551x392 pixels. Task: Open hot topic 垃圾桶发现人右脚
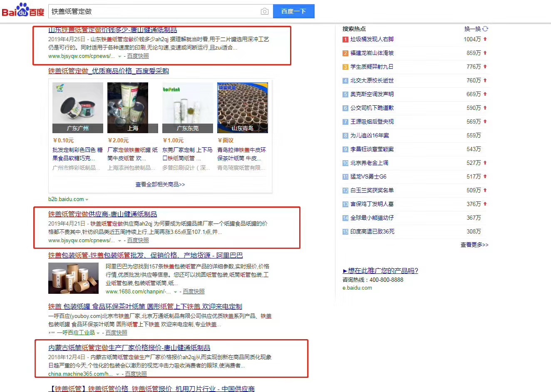click(372, 39)
